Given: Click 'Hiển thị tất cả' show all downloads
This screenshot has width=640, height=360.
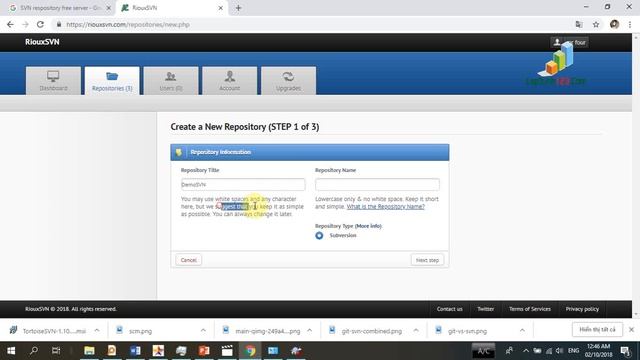Looking at the screenshot, I should (597, 329).
